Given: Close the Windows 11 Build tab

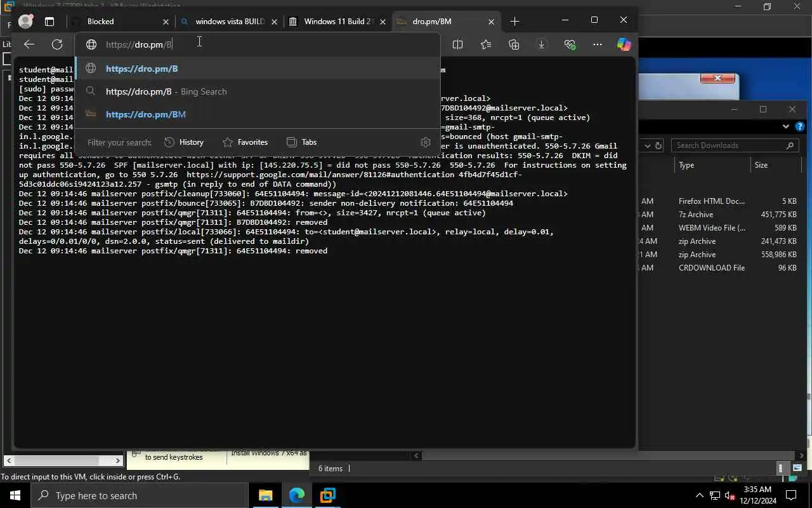Looking at the screenshot, I should pyautogui.click(x=383, y=22).
